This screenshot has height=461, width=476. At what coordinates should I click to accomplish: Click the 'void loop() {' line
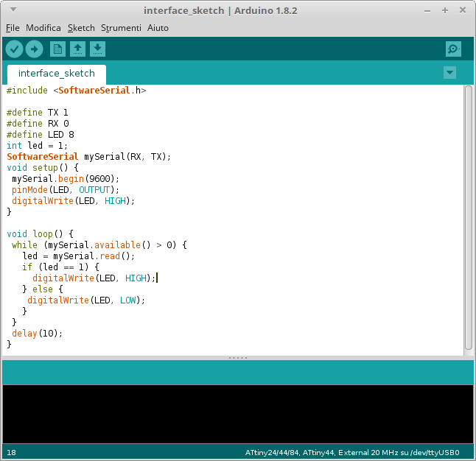click(40, 234)
